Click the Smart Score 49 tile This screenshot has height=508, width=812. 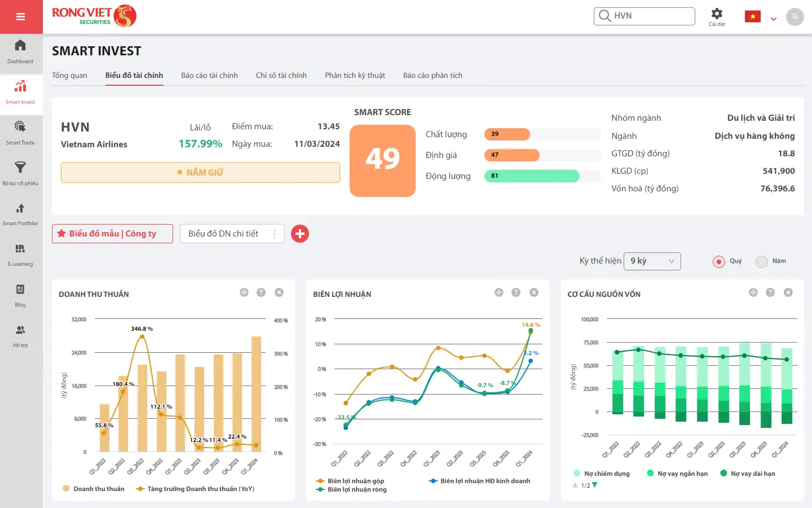[x=382, y=160]
